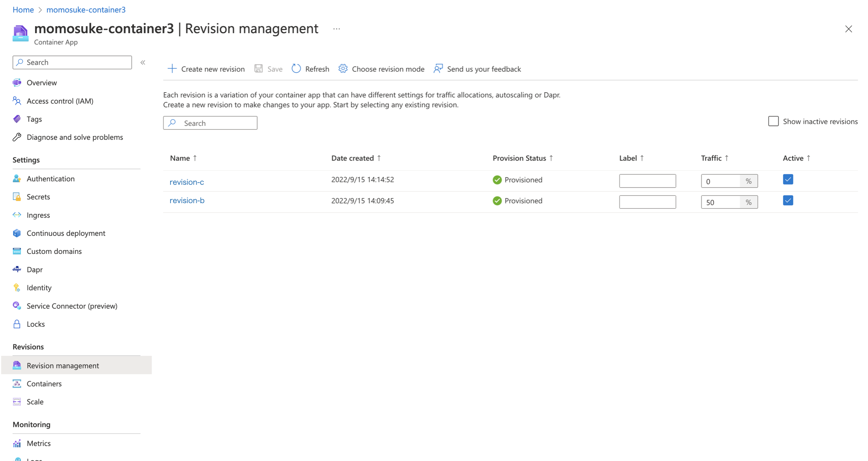Sort by Name column arrow
The width and height of the screenshot is (868, 461).
[x=195, y=158]
